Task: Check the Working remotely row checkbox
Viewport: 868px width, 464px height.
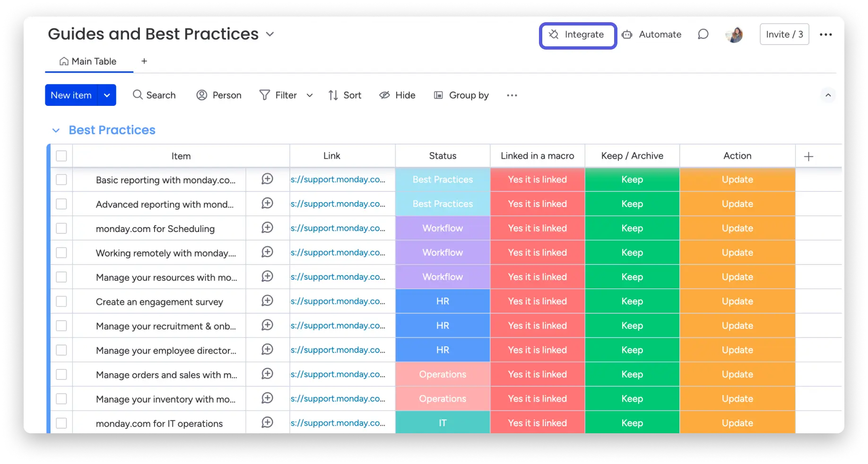Action: [x=61, y=253]
